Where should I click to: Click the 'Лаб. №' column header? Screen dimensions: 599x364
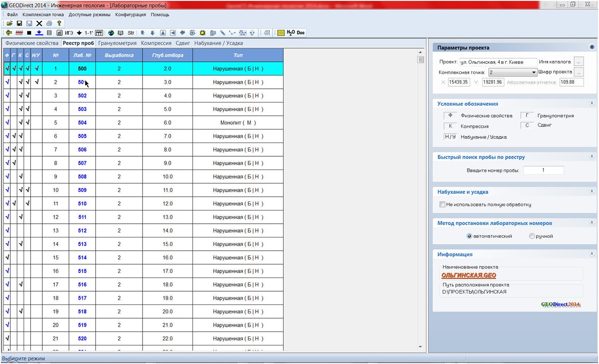(x=82, y=55)
